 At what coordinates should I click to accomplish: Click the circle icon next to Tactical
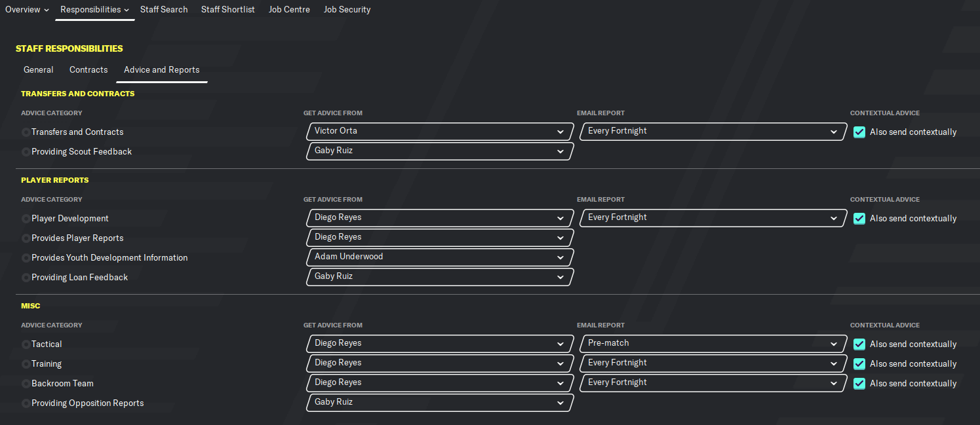click(x=26, y=344)
